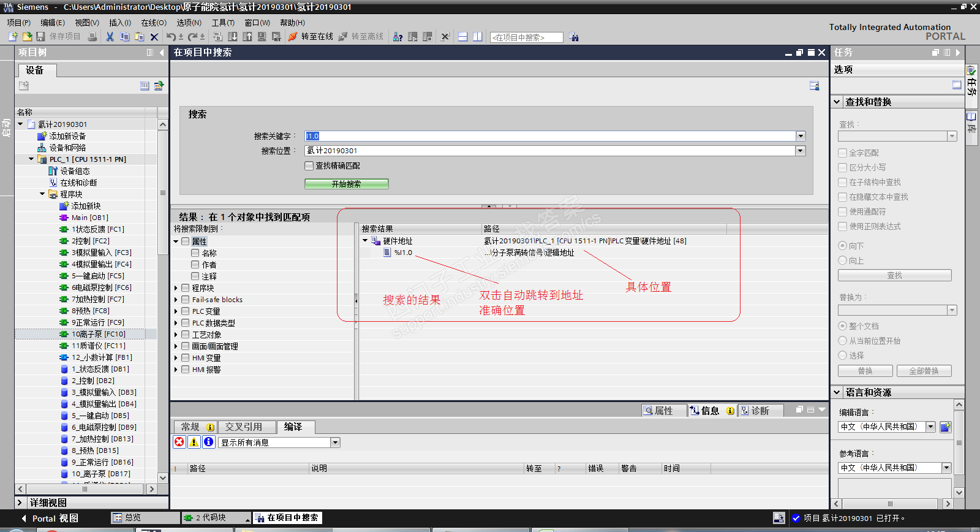The width and height of the screenshot is (980, 532).
Task: Check the 名称 filter checkbox
Action: point(195,253)
